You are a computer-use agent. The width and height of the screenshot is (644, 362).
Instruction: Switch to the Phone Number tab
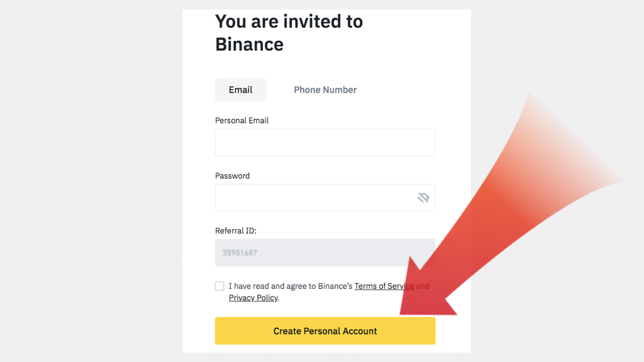325,90
